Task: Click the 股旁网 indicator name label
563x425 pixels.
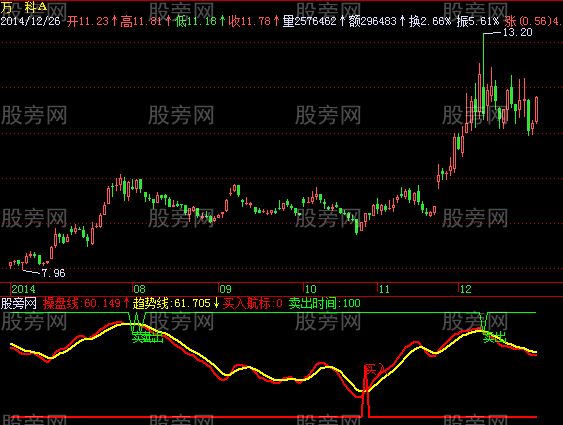Action: (x=19, y=304)
